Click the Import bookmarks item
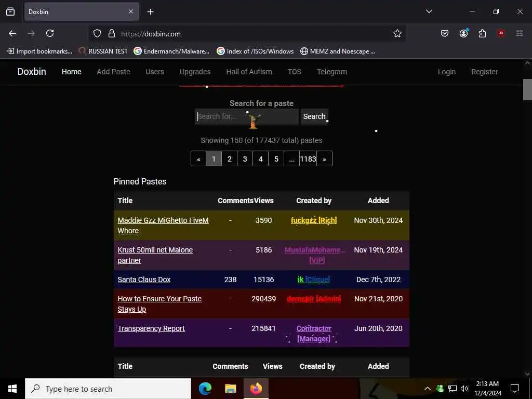Viewport: 532px width, 399px height. coord(39,51)
